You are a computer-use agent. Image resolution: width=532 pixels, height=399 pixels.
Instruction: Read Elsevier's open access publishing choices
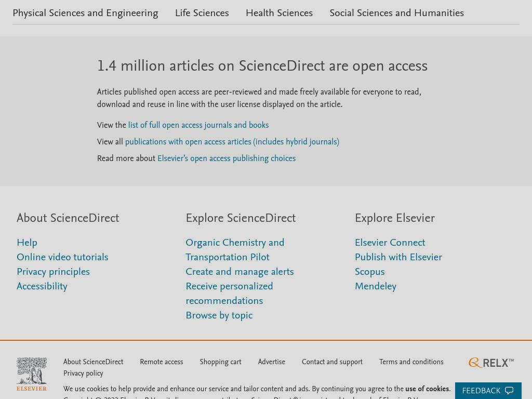click(227, 158)
